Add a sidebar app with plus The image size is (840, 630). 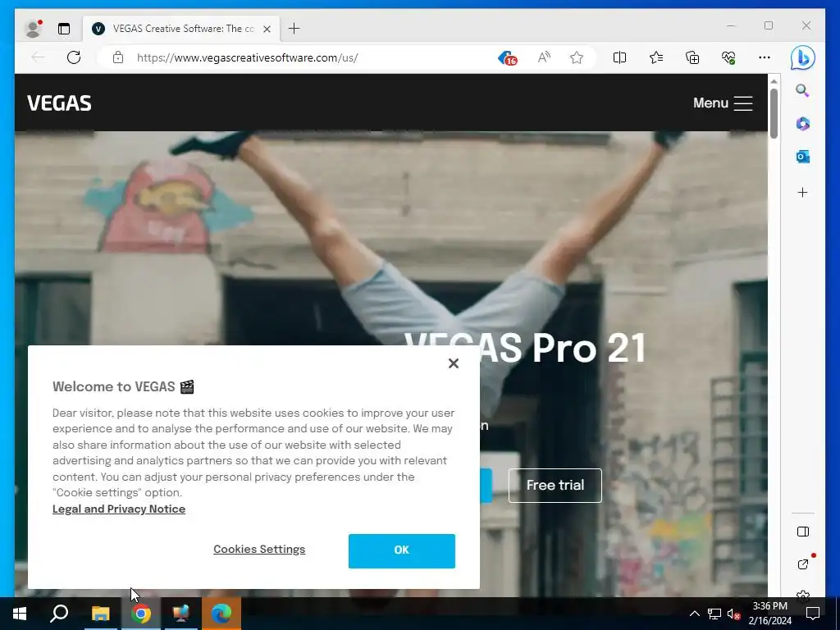coord(802,192)
